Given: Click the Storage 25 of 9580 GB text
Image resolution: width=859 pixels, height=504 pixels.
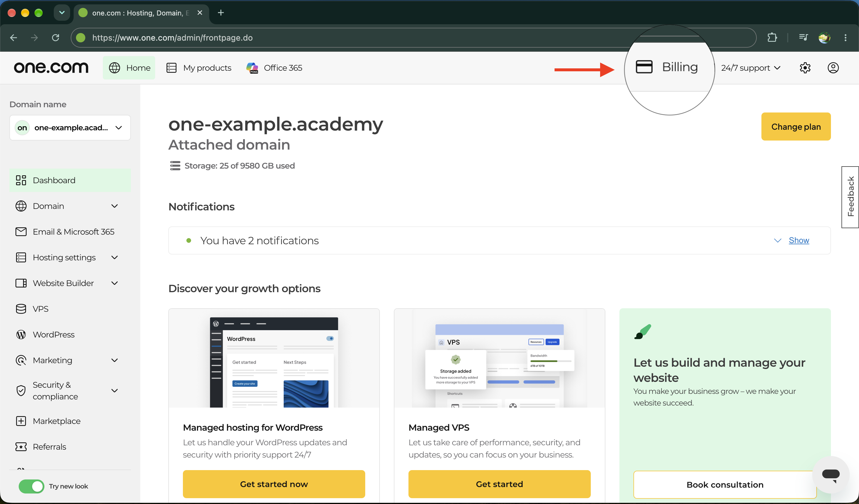Looking at the screenshot, I should point(239,166).
